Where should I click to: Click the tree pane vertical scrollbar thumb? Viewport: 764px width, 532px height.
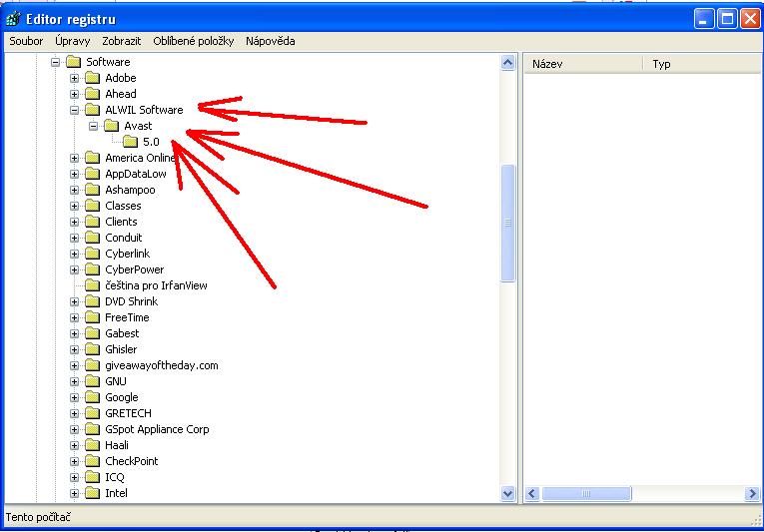pyautogui.click(x=507, y=223)
